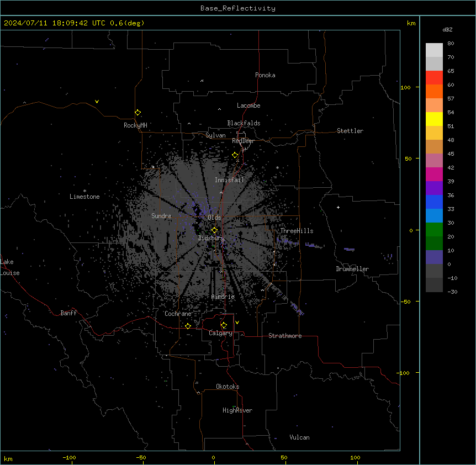Click the Stettler city label
The width and height of the screenshot is (476, 465).
pyautogui.click(x=350, y=131)
